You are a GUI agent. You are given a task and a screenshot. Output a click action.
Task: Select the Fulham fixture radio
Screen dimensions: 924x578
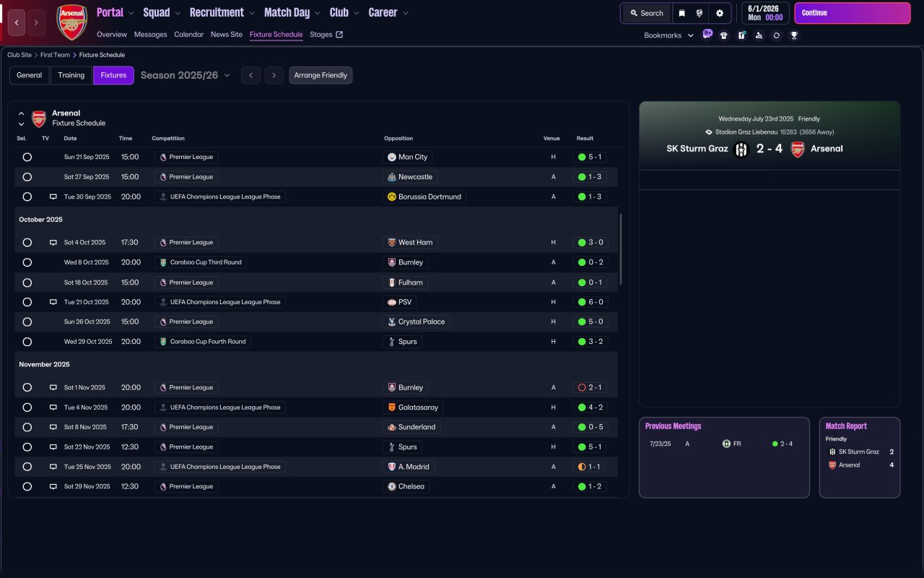point(27,282)
